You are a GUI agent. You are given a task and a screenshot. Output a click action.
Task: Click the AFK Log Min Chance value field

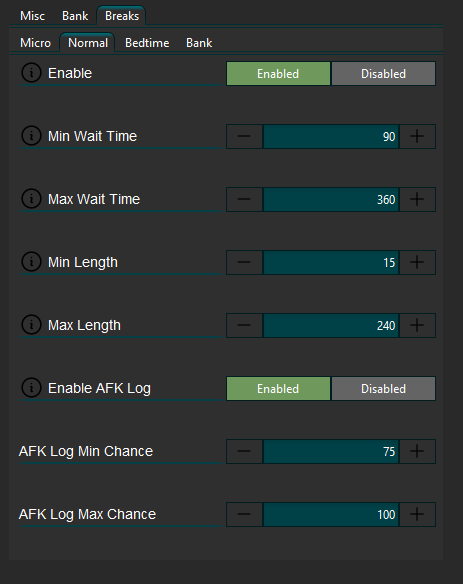click(x=331, y=451)
